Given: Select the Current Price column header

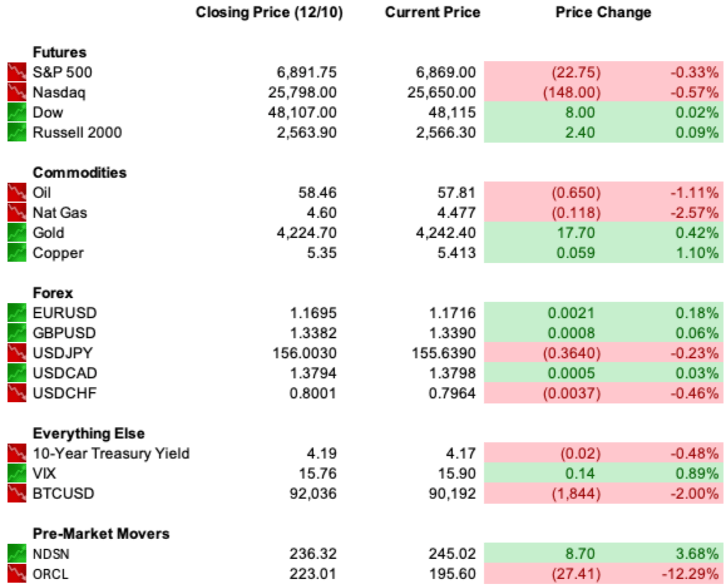Looking at the screenshot, I should [x=433, y=13].
